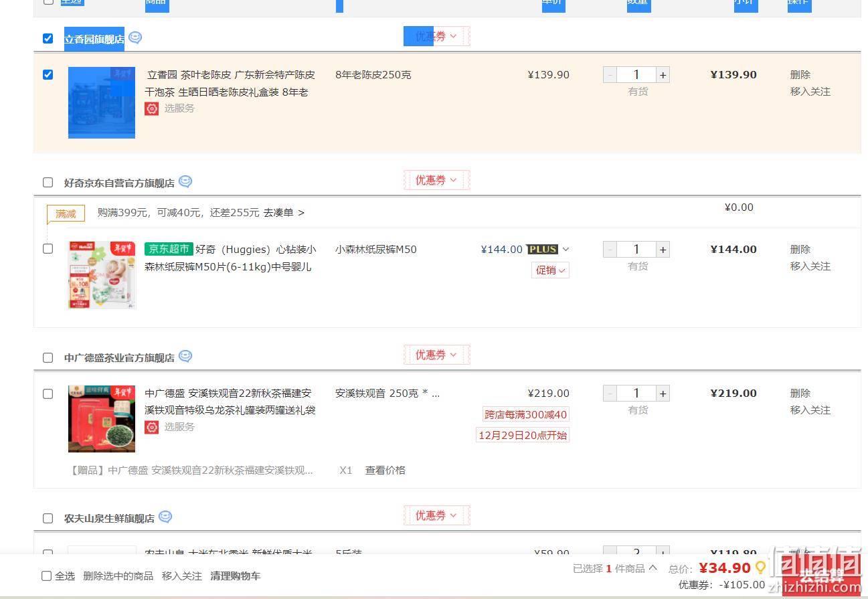
Task: Open 立香园 老陈皮 product thumbnail
Action: pos(102,102)
